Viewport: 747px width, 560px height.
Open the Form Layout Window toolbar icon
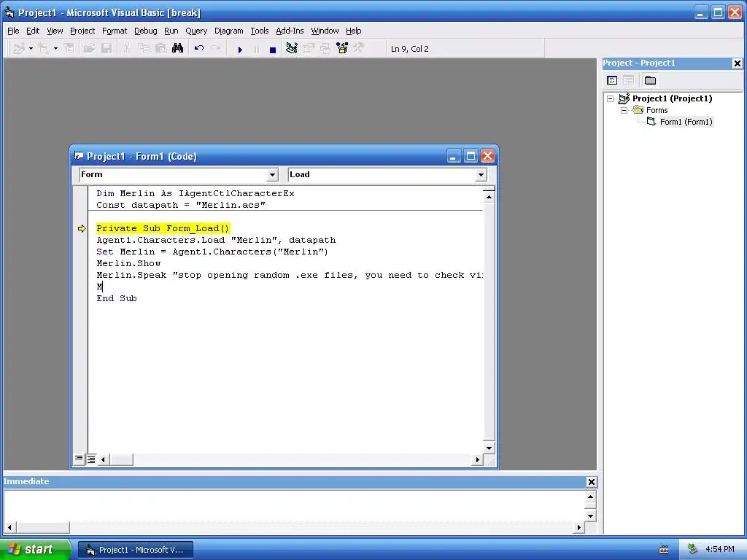tap(325, 49)
